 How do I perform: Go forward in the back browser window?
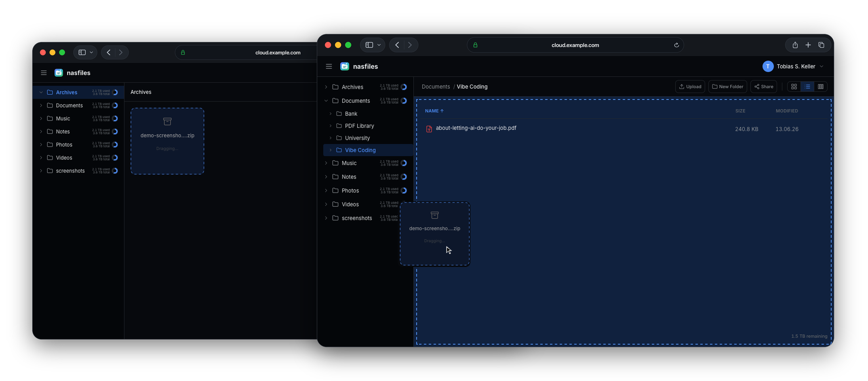coord(120,53)
